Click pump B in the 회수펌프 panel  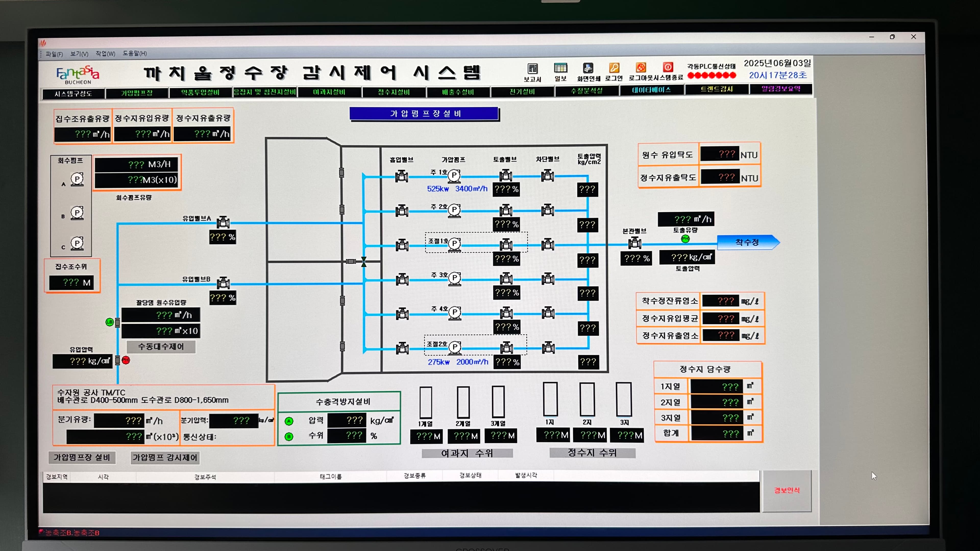[78, 213]
